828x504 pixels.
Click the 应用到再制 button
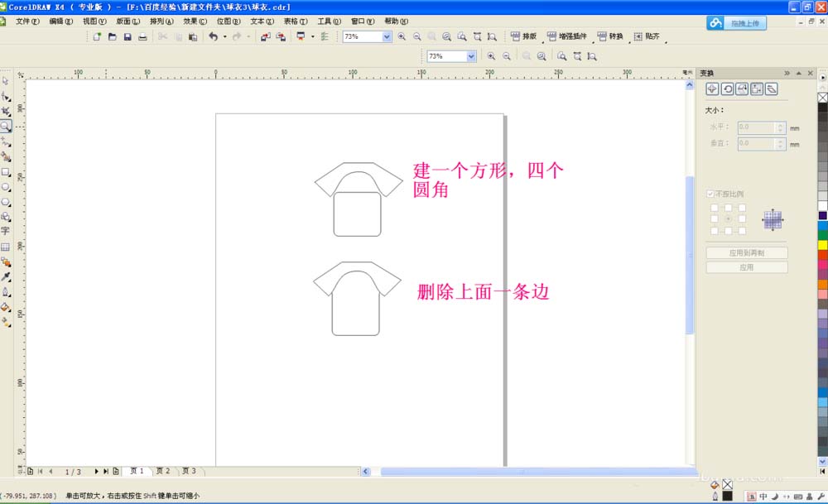coord(746,253)
